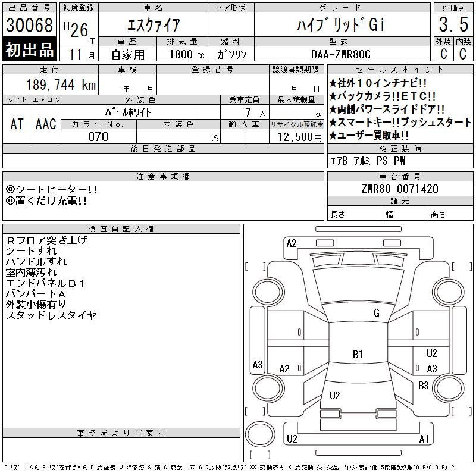
Task: Click the damage code legend line
Action: (x=230, y=468)
